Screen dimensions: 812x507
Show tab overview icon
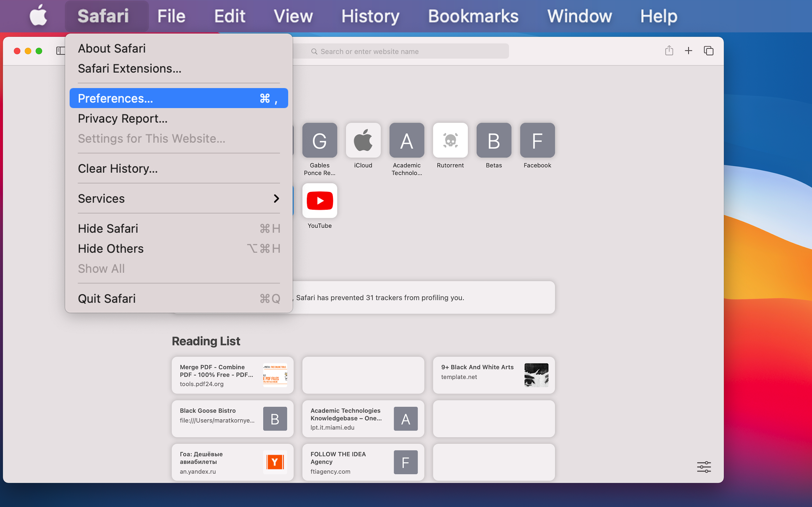[x=708, y=51]
